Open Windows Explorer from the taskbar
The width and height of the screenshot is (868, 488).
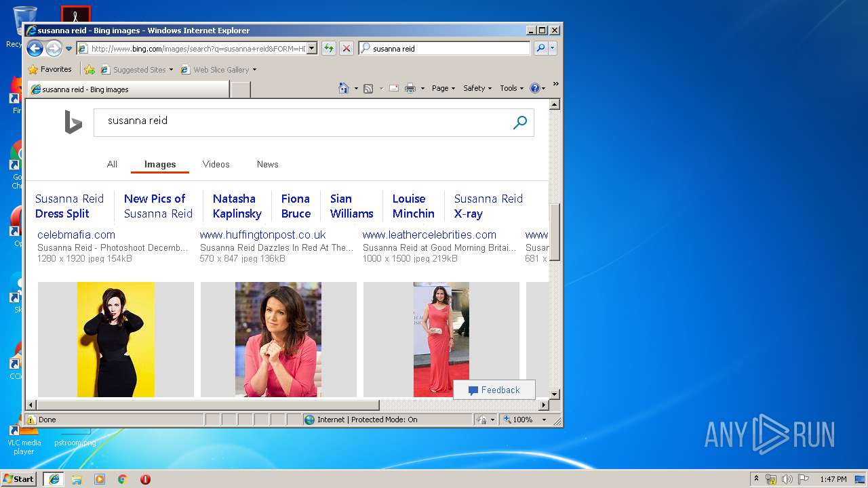(x=77, y=479)
